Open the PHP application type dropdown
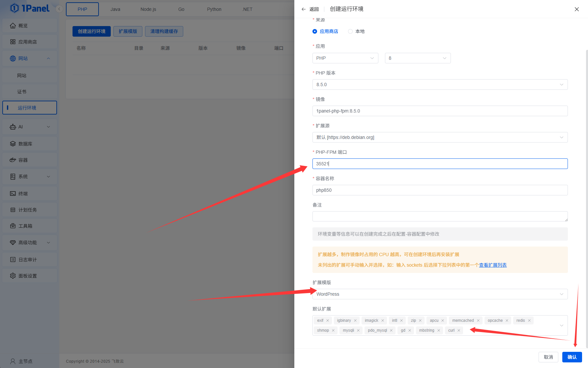Viewport: 588px width, 368px height. 345,58
